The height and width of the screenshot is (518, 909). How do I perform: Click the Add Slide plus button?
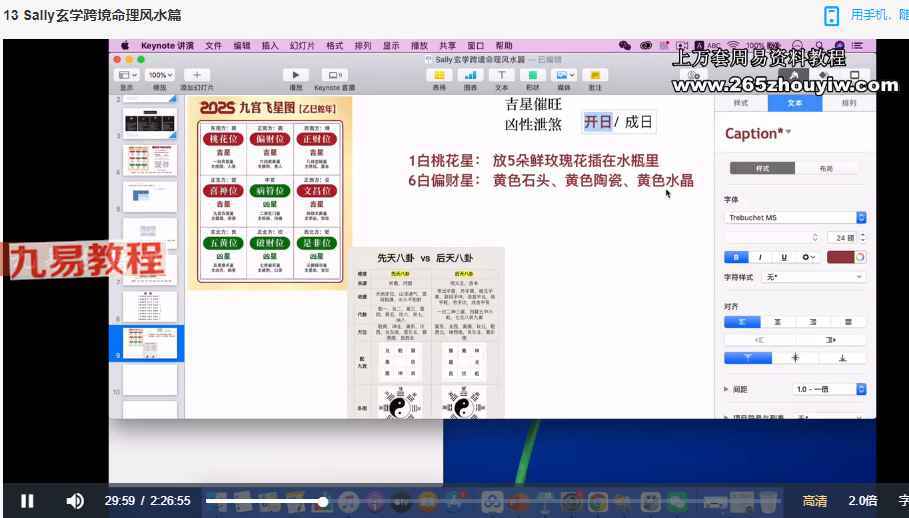[x=196, y=75]
